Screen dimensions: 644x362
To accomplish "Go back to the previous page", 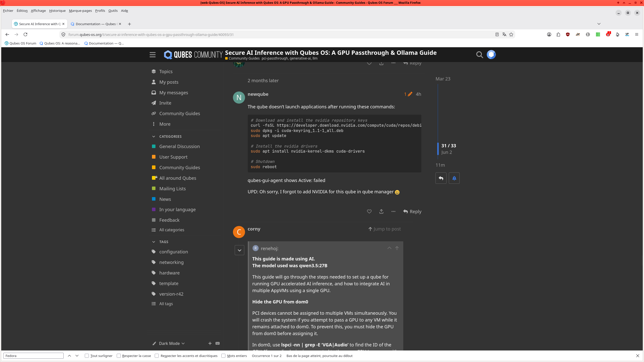I will tap(7, 34).
